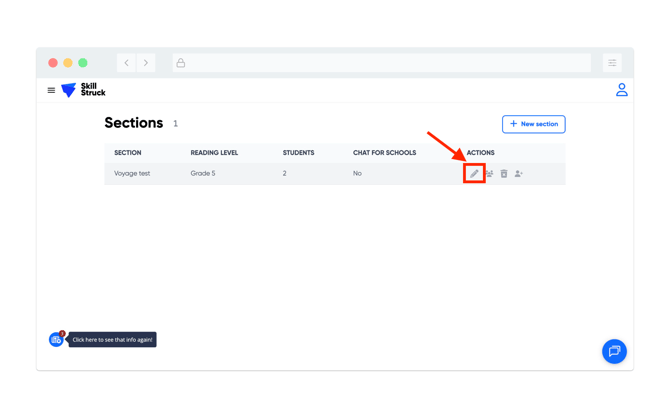Viewport: 670px width, 418px height.
Task: Go back using browser back arrow
Action: [126, 63]
